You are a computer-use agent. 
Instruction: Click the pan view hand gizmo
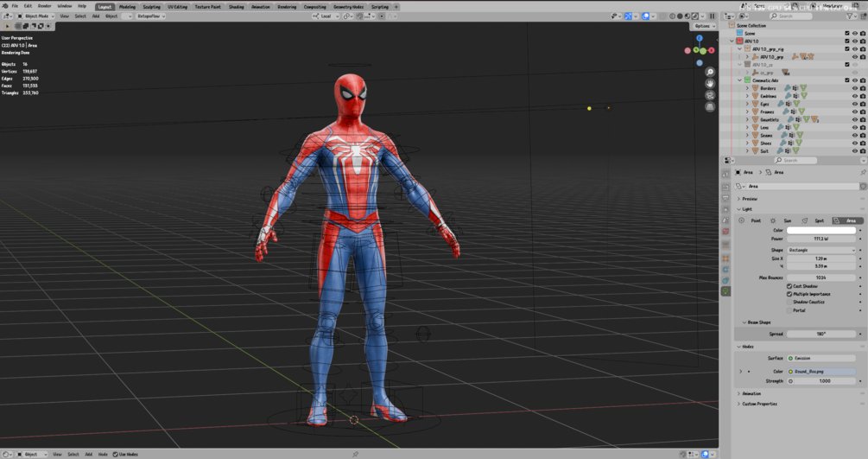pyautogui.click(x=710, y=84)
